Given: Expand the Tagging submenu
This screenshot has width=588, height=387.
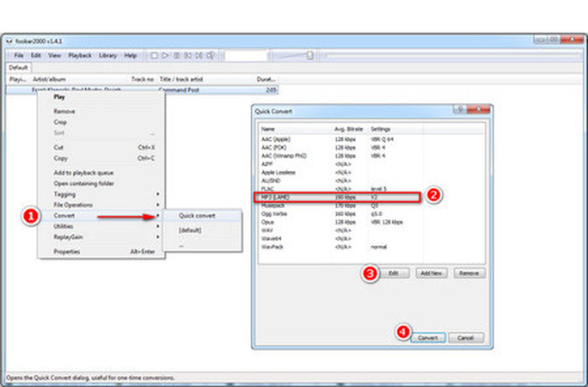Looking at the screenshot, I should [101, 194].
